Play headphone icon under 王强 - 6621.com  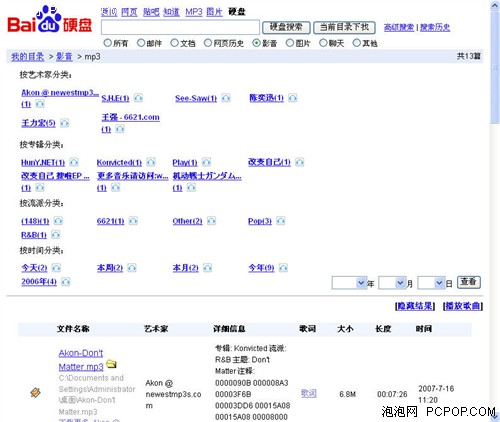(120, 129)
